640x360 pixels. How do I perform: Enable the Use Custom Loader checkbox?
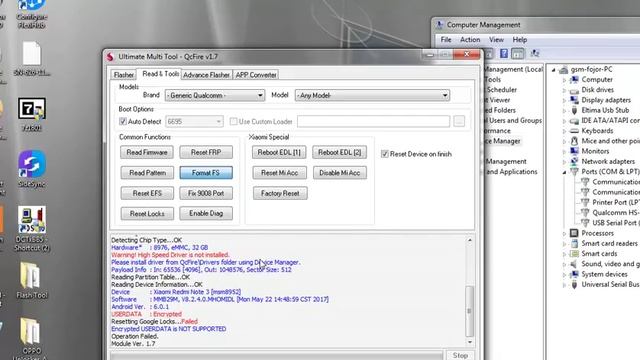click(233, 121)
